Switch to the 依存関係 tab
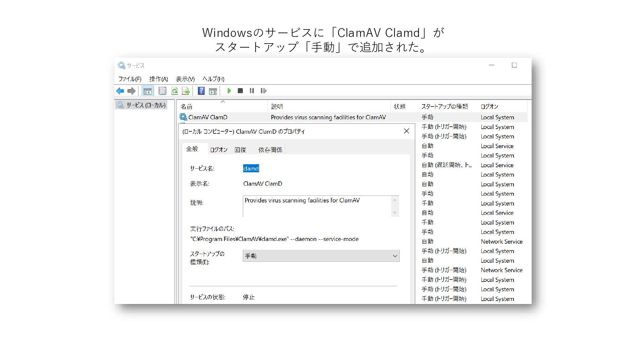The image size is (644, 362). [270, 150]
